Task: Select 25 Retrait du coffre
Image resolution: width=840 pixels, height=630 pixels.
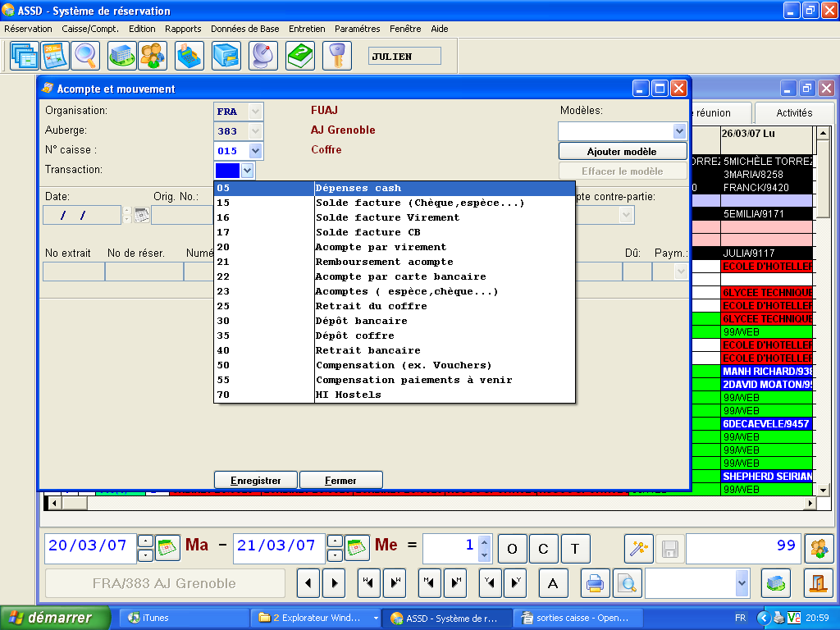Action: (x=395, y=307)
